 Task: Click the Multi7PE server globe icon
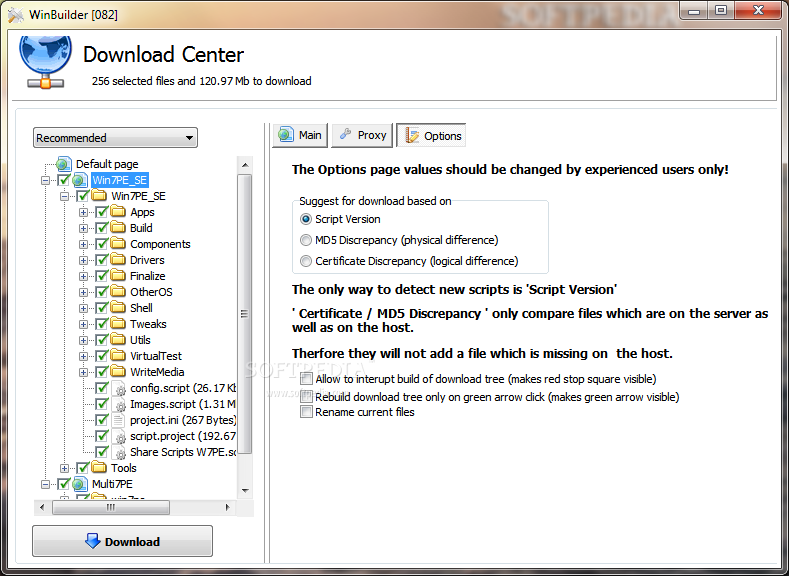[x=80, y=484]
